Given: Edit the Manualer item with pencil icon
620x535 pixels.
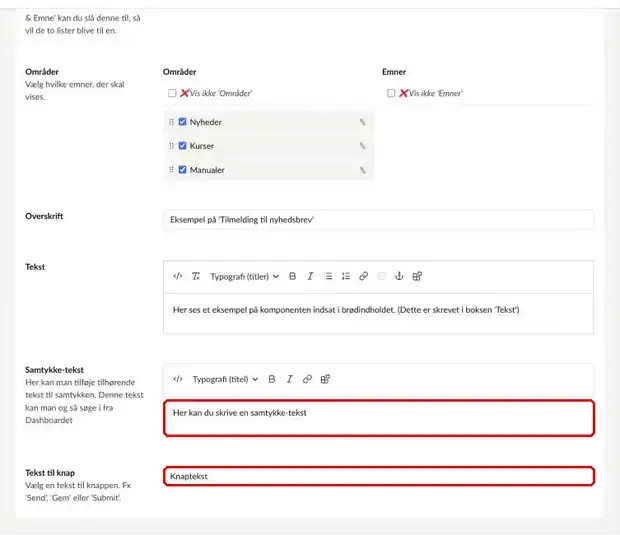Looking at the screenshot, I should [362, 170].
